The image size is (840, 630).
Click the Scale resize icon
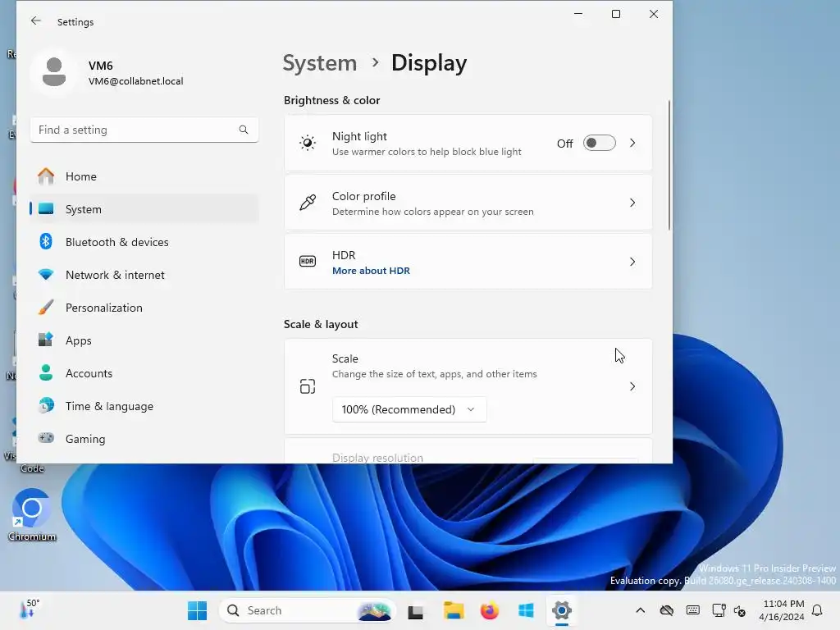[x=308, y=386]
